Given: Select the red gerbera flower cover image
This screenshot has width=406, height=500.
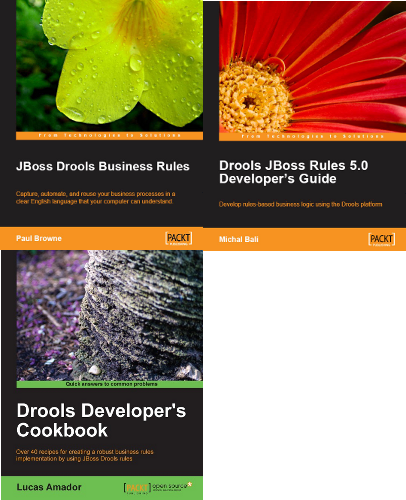Looking at the screenshot, I should [x=312, y=67].
